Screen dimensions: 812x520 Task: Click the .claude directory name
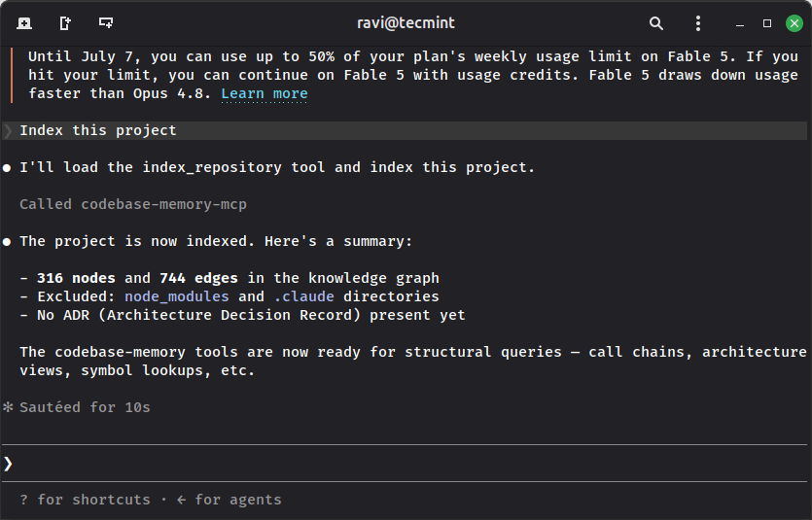(x=304, y=296)
